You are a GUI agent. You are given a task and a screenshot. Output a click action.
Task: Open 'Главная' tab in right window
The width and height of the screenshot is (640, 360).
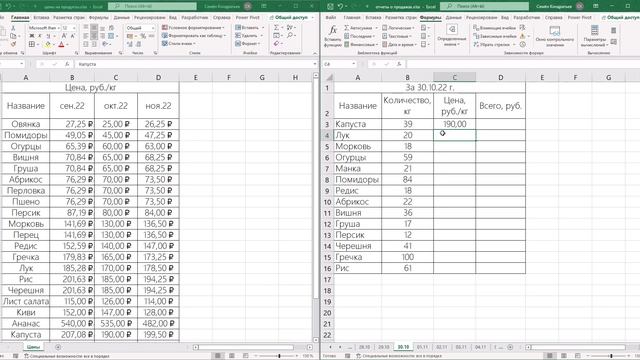pos(352,18)
